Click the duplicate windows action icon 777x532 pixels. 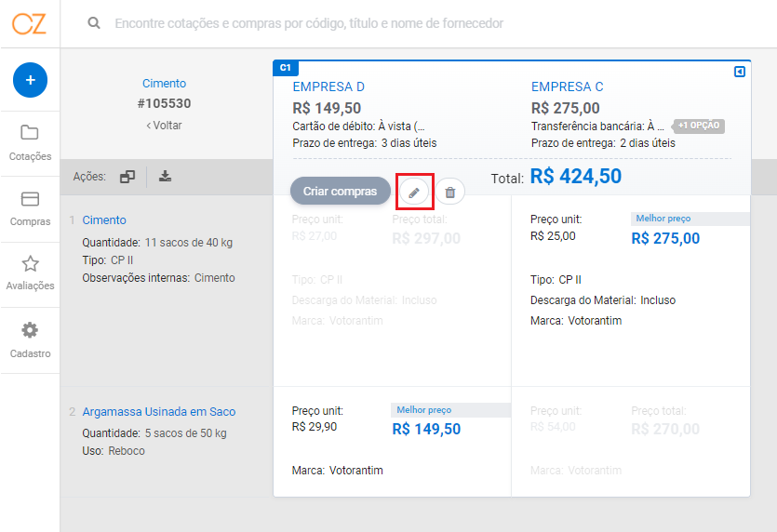tap(127, 177)
